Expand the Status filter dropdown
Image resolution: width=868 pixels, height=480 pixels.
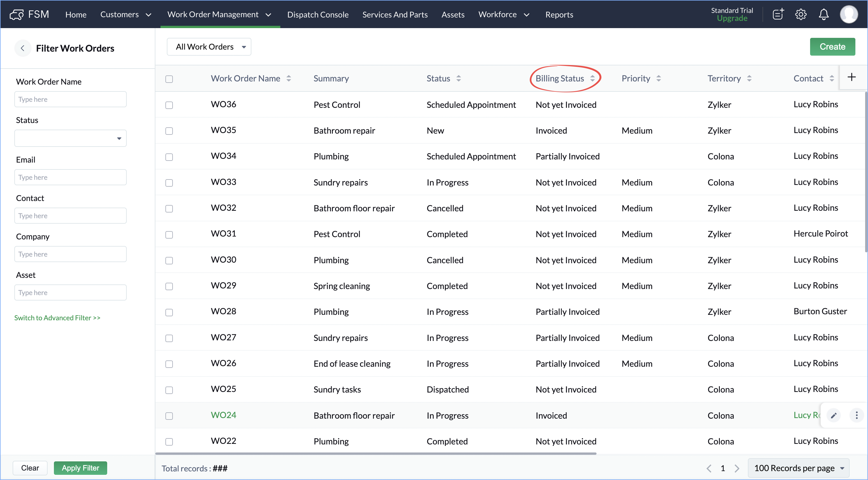click(x=71, y=138)
